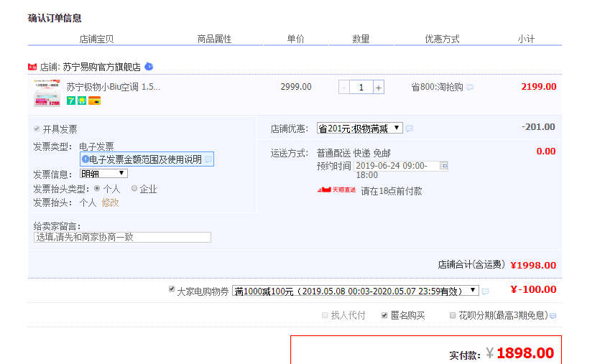Click the 实付款 ¥1898.00 total
The width and height of the screenshot is (605, 364).
pos(502,353)
